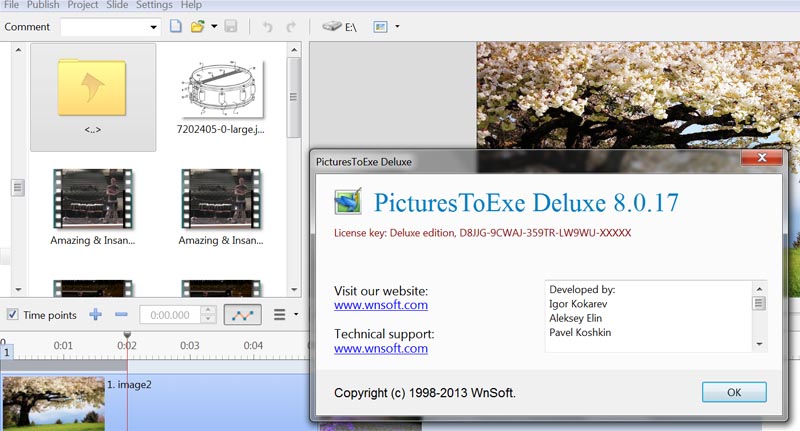
Task: Click the file list scrollbar thumb
Action: tap(293, 97)
